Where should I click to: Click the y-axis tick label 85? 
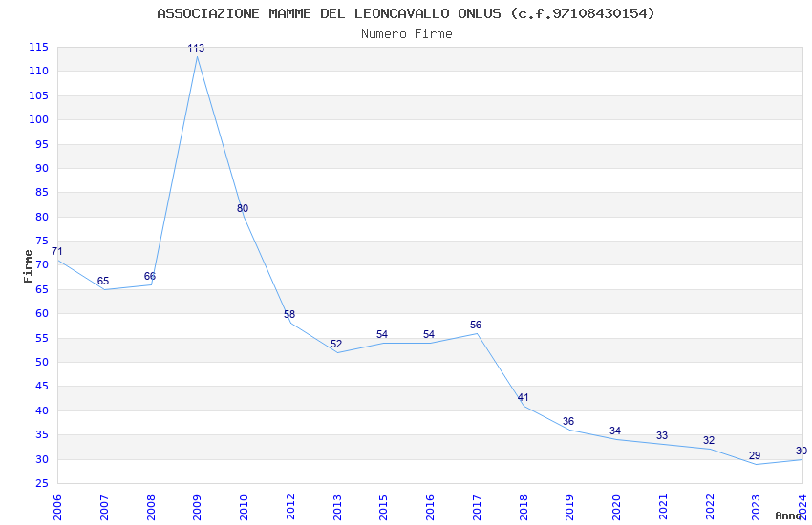[x=42, y=193]
